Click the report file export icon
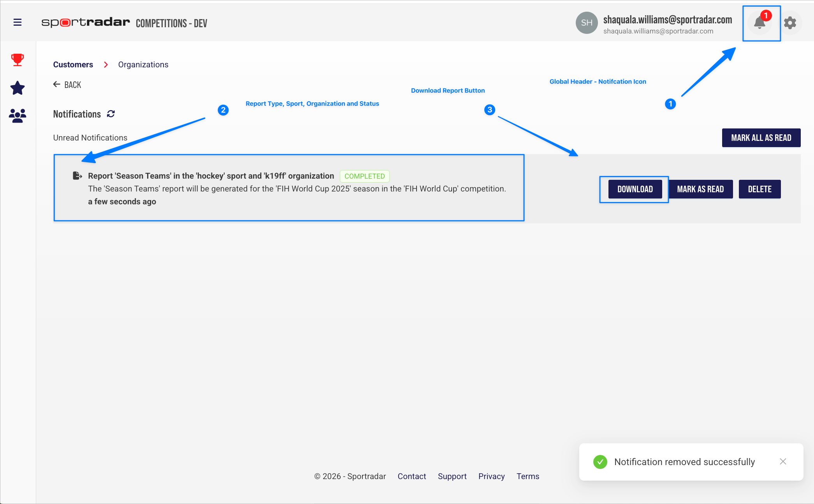814x504 pixels. point(77,176)
